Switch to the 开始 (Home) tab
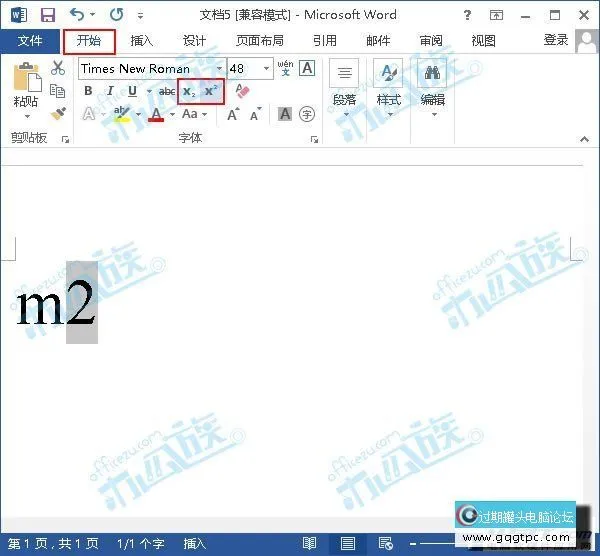The width and height of the screenshot is (600, 556). coord(89,41)
